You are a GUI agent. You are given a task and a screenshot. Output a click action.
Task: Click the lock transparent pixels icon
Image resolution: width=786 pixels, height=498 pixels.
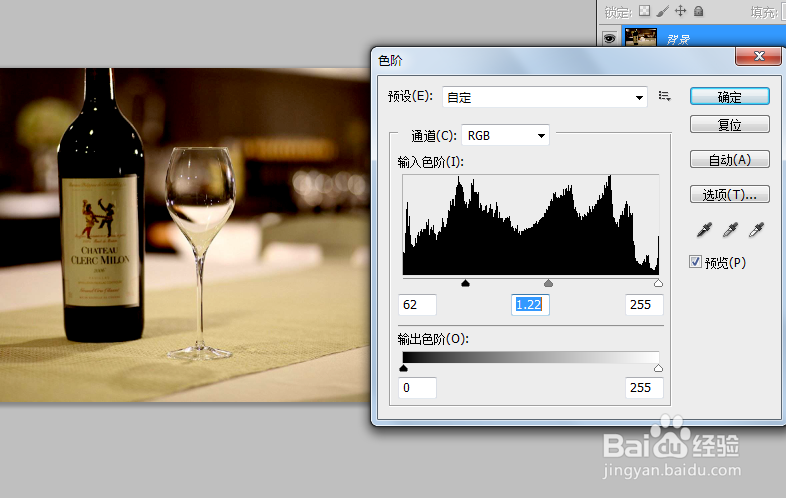click(x=645, y=11)
